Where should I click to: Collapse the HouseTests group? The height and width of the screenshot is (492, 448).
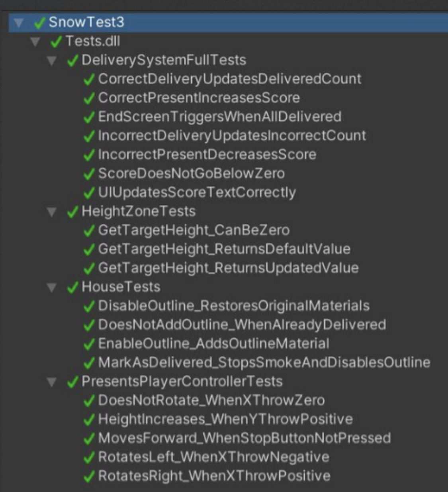[x=52, y=287]
